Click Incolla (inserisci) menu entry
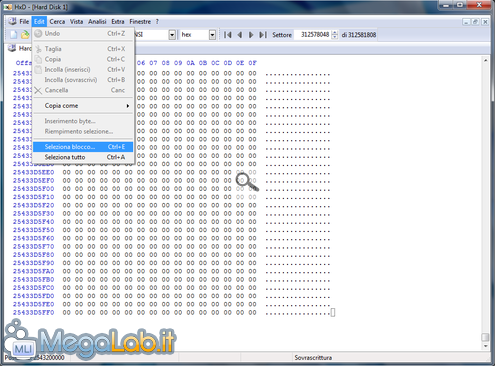Viewport: 495px width, 366px height. coord(83,69)
